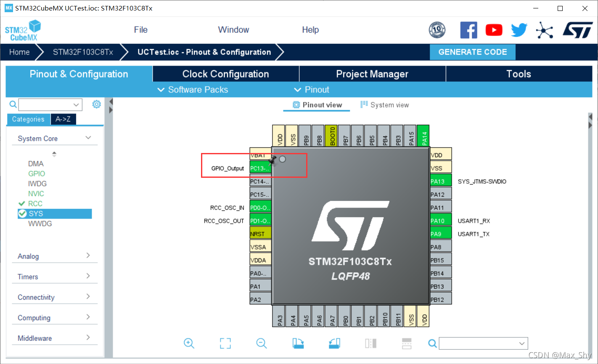Click the PA9 USART1_TX pin
Screen dimensions: 598x364
pyautogui.click(x=441, y=234)
